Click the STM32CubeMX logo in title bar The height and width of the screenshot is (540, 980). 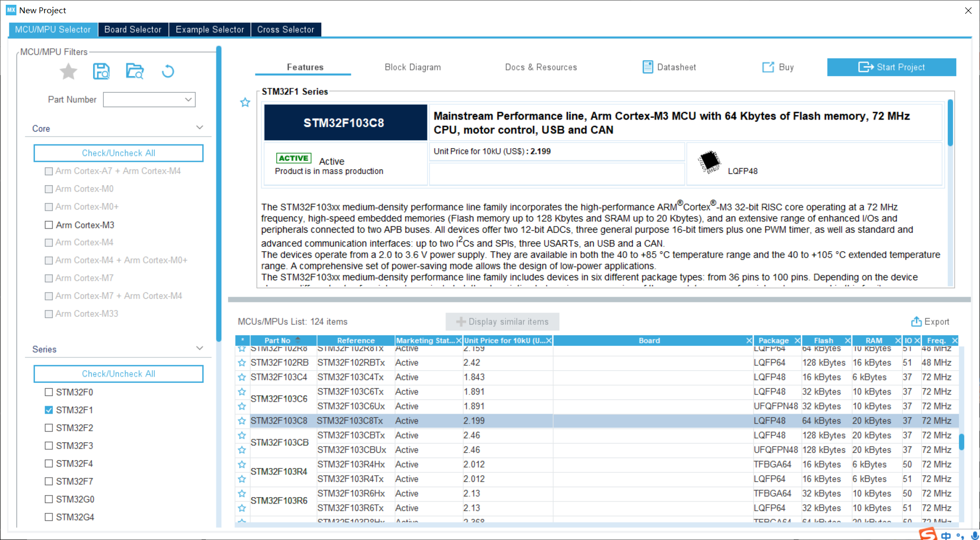[11, 10]
